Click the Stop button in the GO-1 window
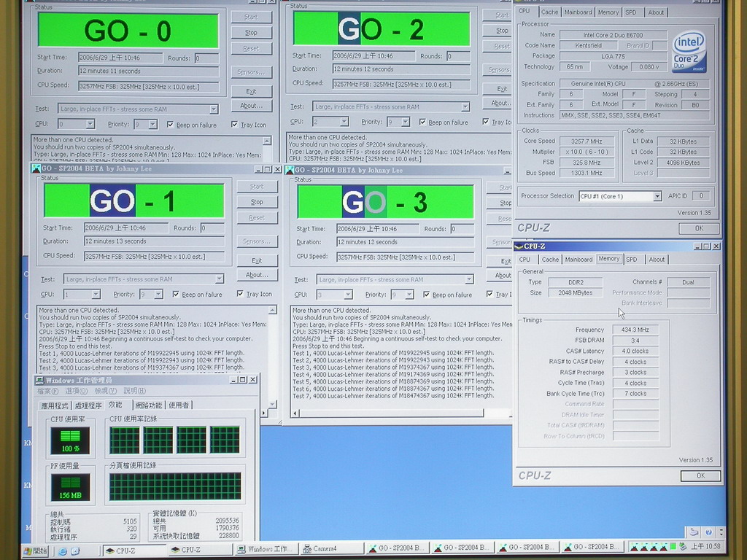This screenshot has height=560, width=747. click(257, 202)
